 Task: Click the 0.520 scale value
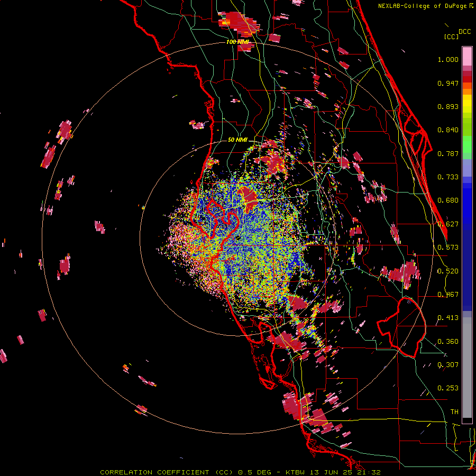point(448,271)
